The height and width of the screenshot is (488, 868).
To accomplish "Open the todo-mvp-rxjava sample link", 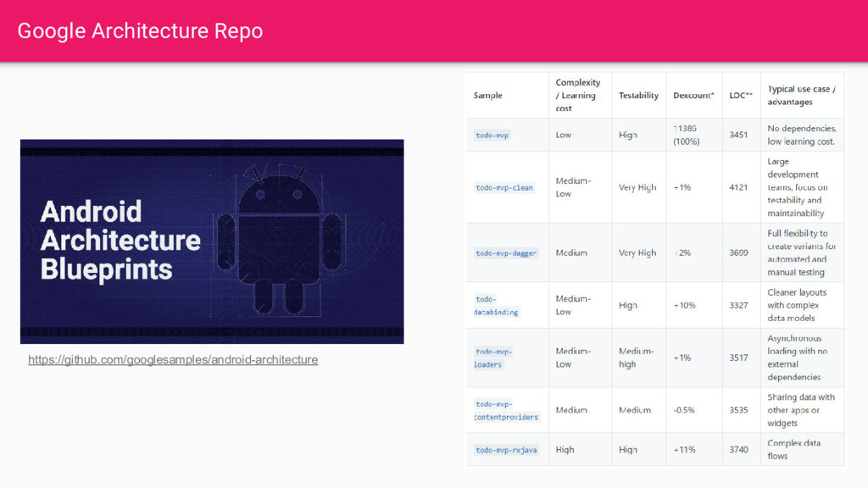I will (506, 450).
